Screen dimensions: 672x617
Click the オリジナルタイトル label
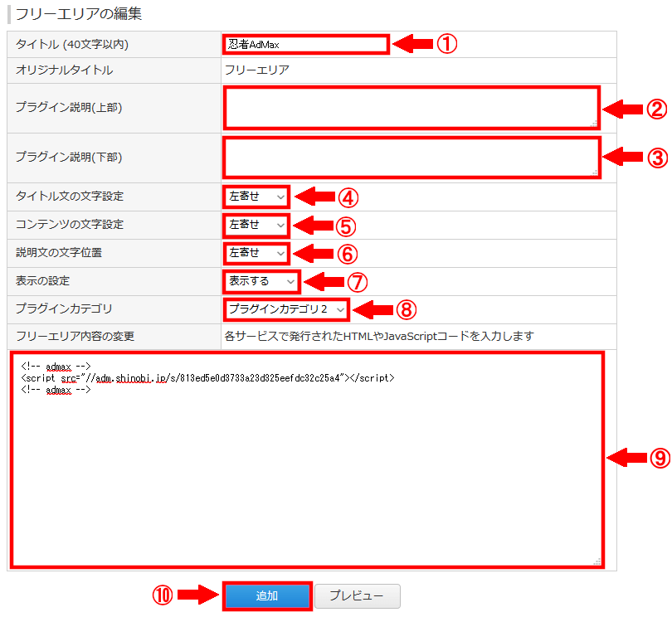pyautogui.click(x=64, y=70)
